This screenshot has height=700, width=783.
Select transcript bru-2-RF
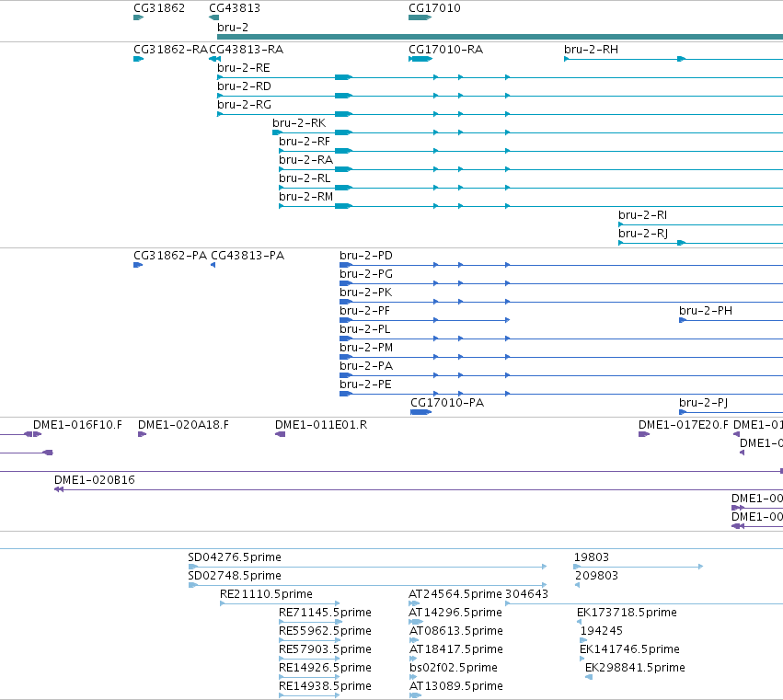click(x=305, y=142)
